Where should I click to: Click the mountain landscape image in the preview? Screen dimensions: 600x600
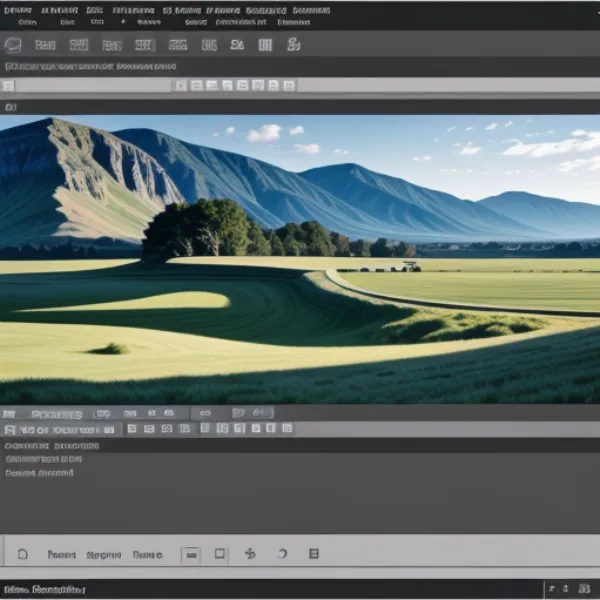[x=300, y=260]
